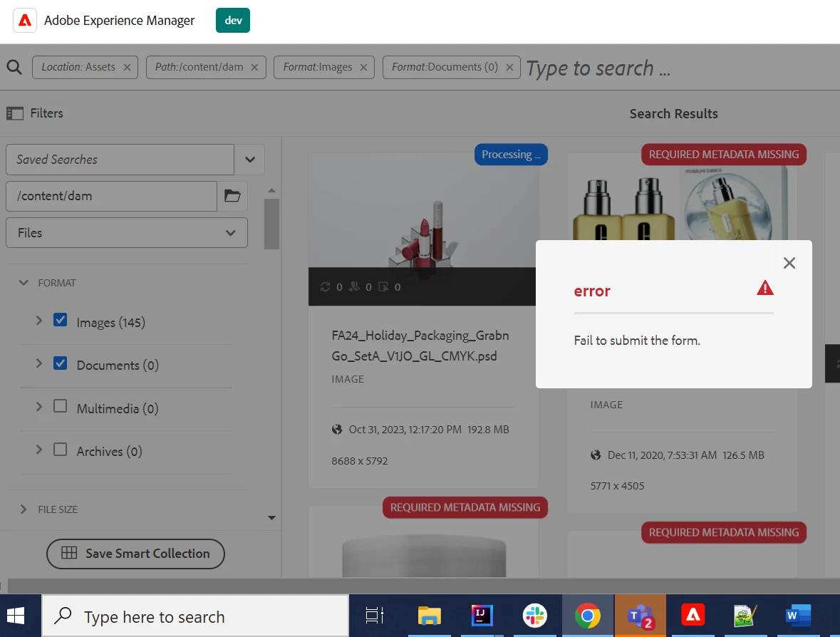Click the /content/dam path field

[x=111, y=196]
